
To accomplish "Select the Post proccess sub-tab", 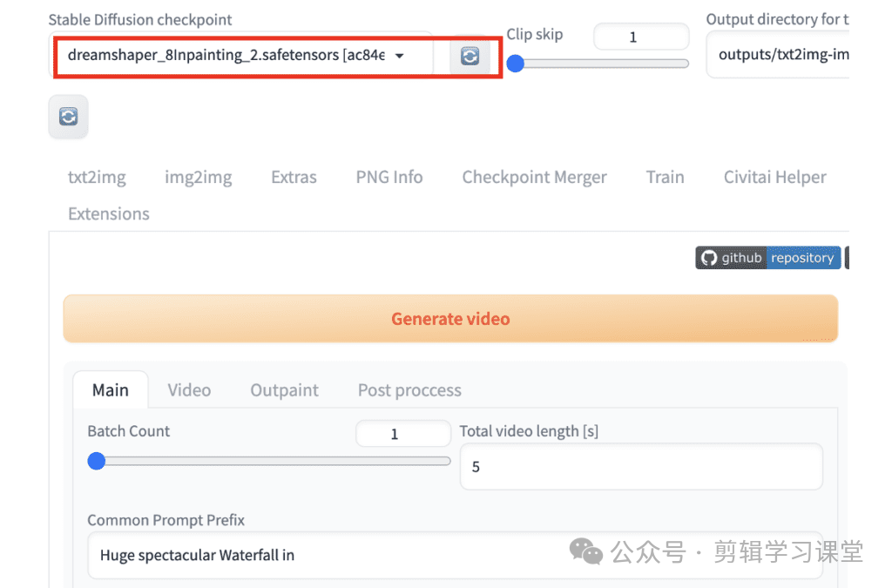I will pos(409,390).
